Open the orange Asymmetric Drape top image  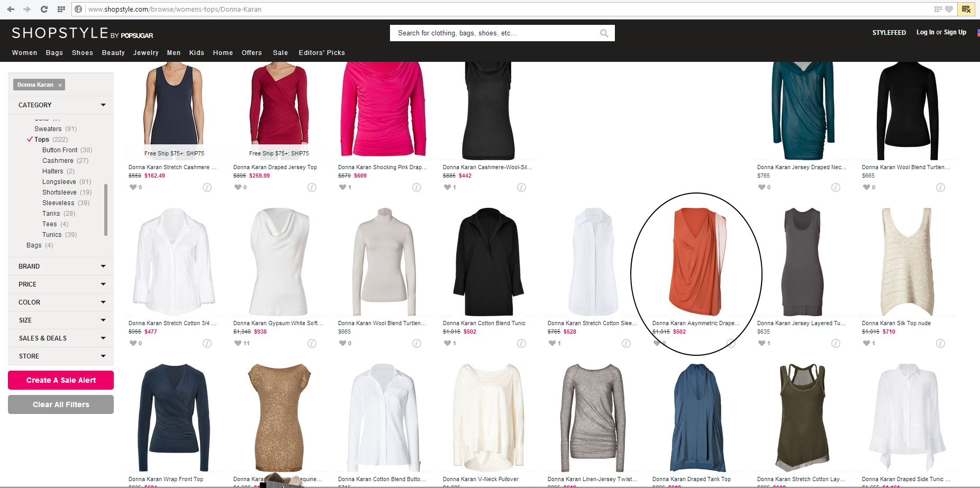pos(697,262)
